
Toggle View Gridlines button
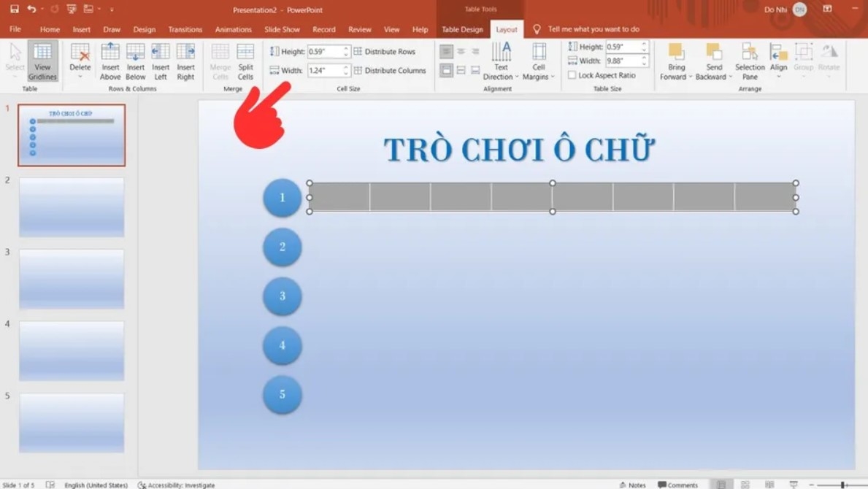coord(42,61)
